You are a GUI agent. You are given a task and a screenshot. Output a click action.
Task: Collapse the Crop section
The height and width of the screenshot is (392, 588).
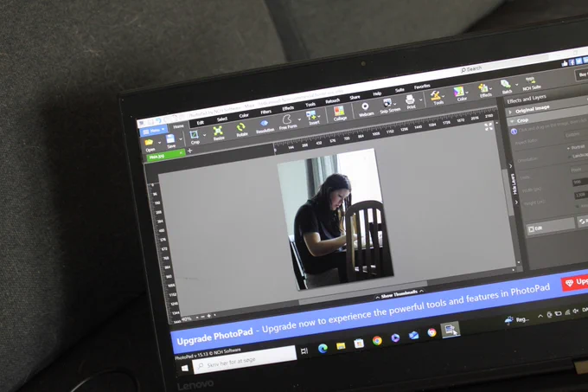tap(512, 121)
